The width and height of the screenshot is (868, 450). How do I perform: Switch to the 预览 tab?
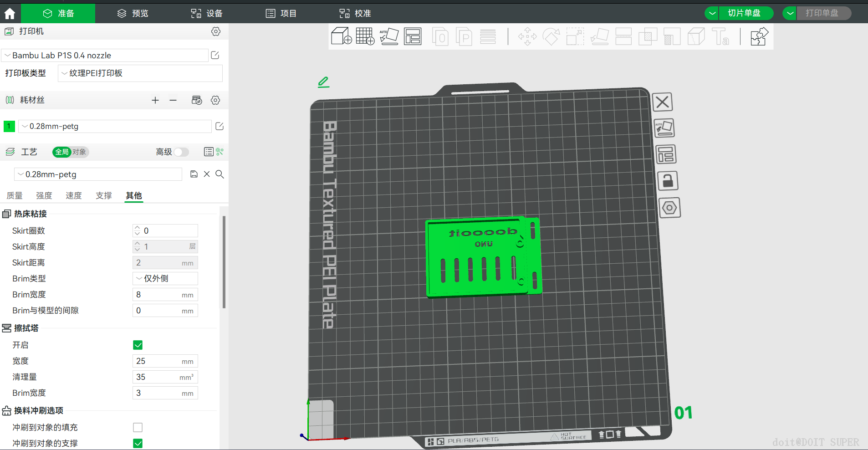[x=133, y=14]
